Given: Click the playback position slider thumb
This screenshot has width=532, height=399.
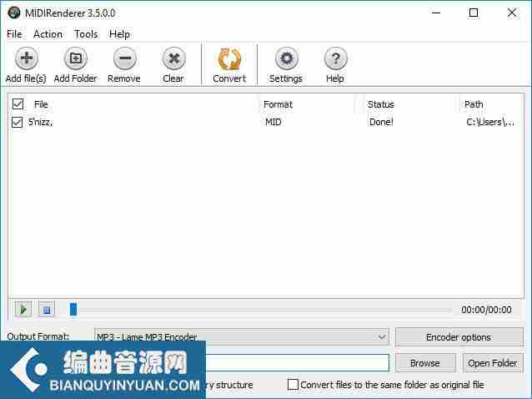Looking at the screenshot, I should click(x=73, y=310).
